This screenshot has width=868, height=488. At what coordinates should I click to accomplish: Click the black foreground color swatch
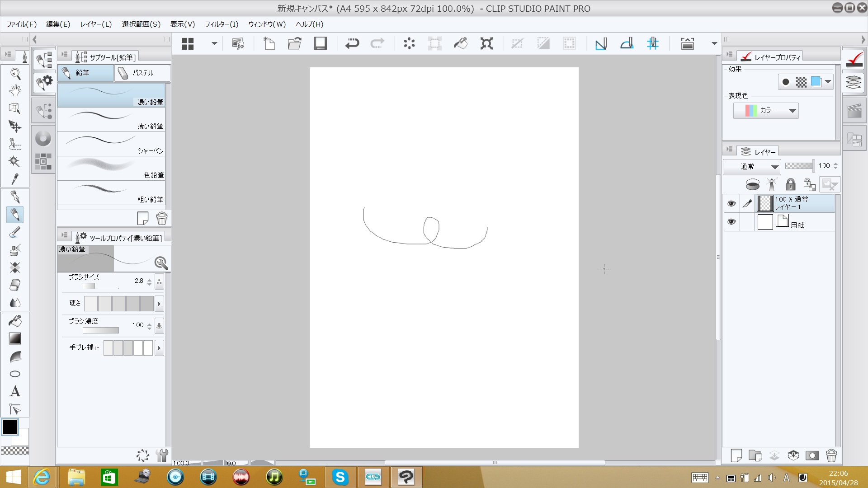9,427
